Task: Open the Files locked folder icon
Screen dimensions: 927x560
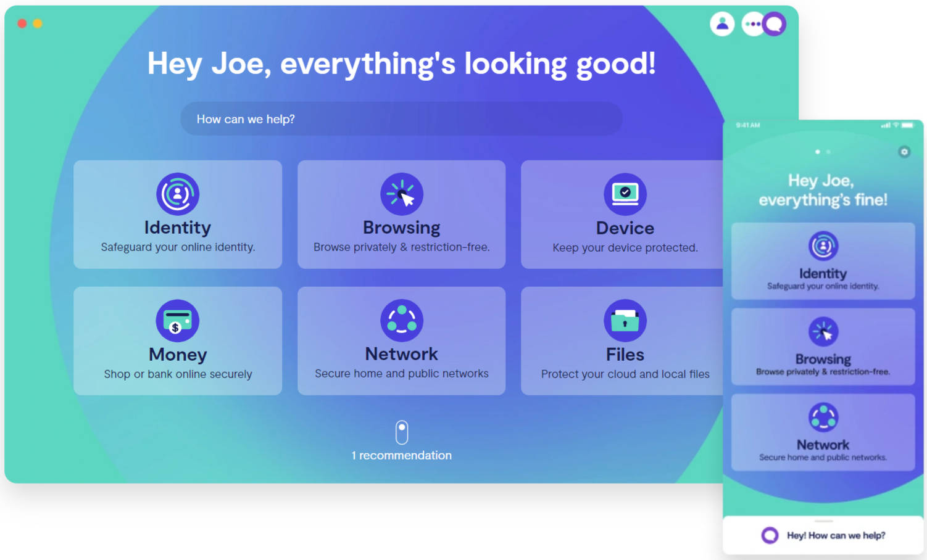Action: pyautogui.click(x=625, y=321)
